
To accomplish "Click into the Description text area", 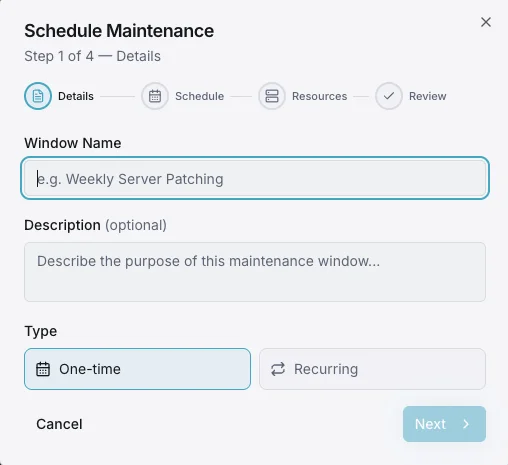I will 255,272.
